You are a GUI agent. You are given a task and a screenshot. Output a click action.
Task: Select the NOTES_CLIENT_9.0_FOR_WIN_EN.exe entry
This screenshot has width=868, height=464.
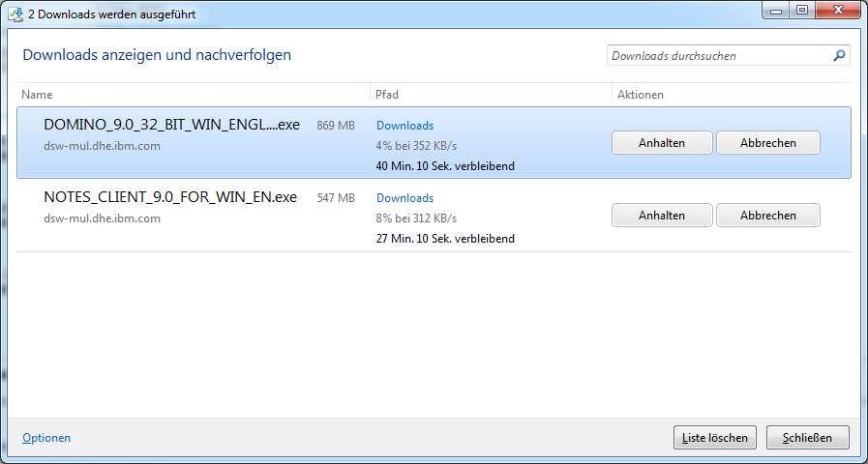(x=169, y=197)
